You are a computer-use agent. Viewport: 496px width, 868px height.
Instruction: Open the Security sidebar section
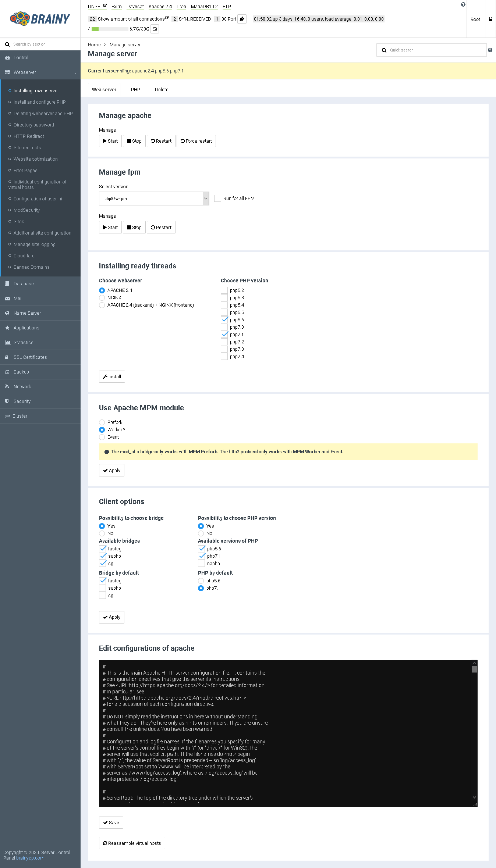click(40, 401)
